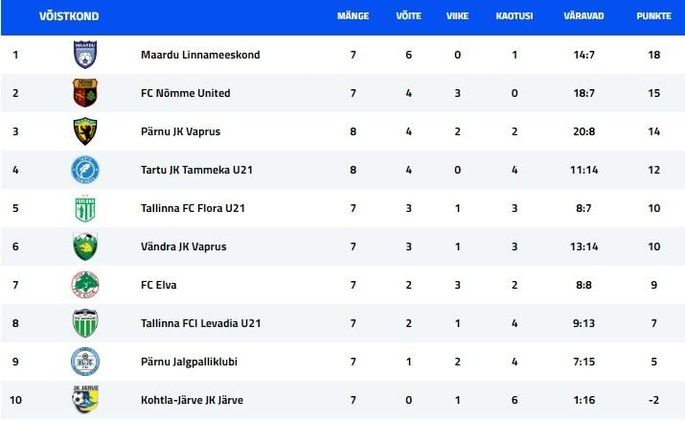Open the FC Elva team link
Screen dimensions: 685x422
point(159,285)
